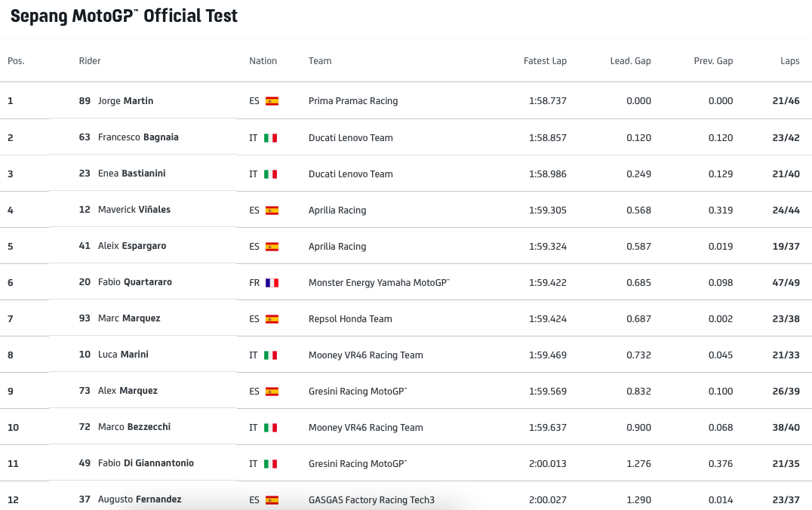Click the Spanish flag beside Jorge Martin
The height and width of the screenshot is (510, 812).
[272, 101]
